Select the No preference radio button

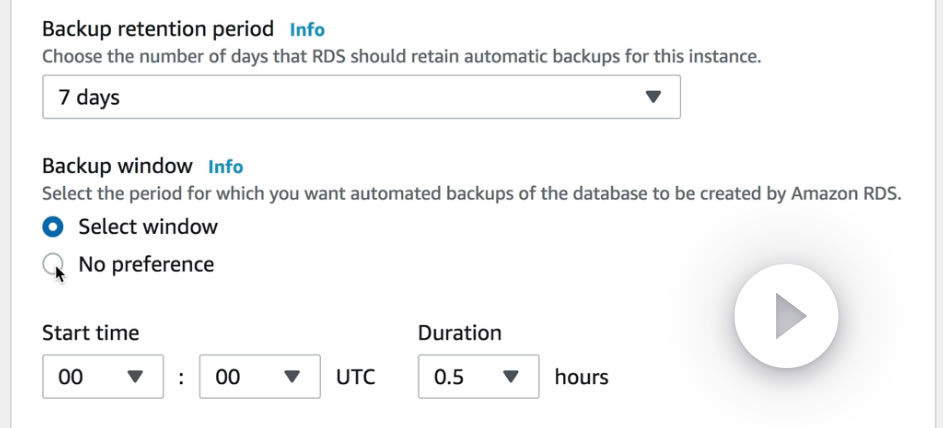[x=53, y=264]
